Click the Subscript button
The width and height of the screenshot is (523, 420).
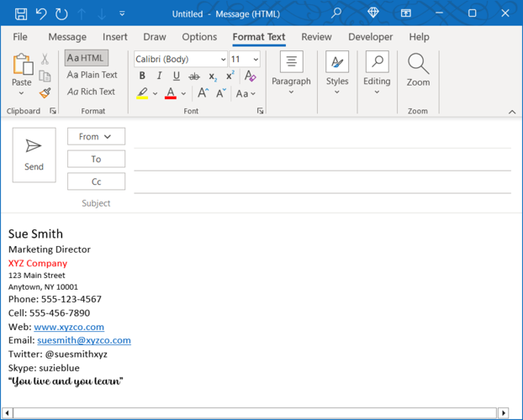(x=213, y=76)
